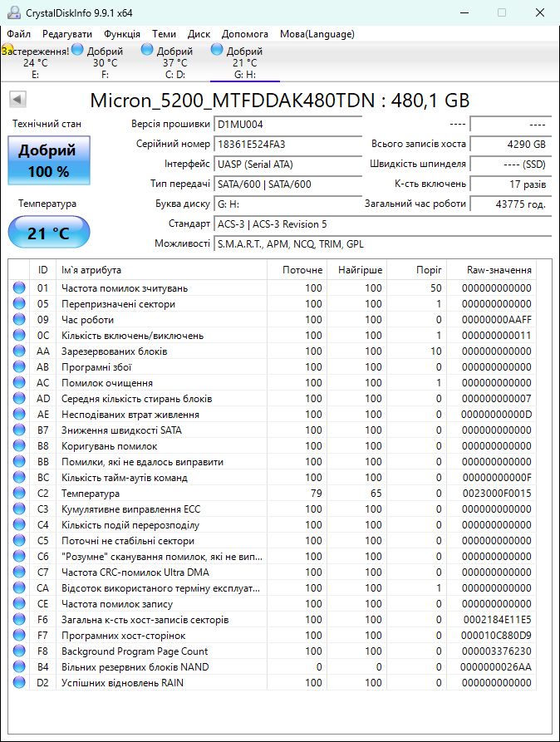This screenshot has width=560, height=742.
Task: Click status orb of Зарезервованих блоків row
Action: [x=19, y=351]
